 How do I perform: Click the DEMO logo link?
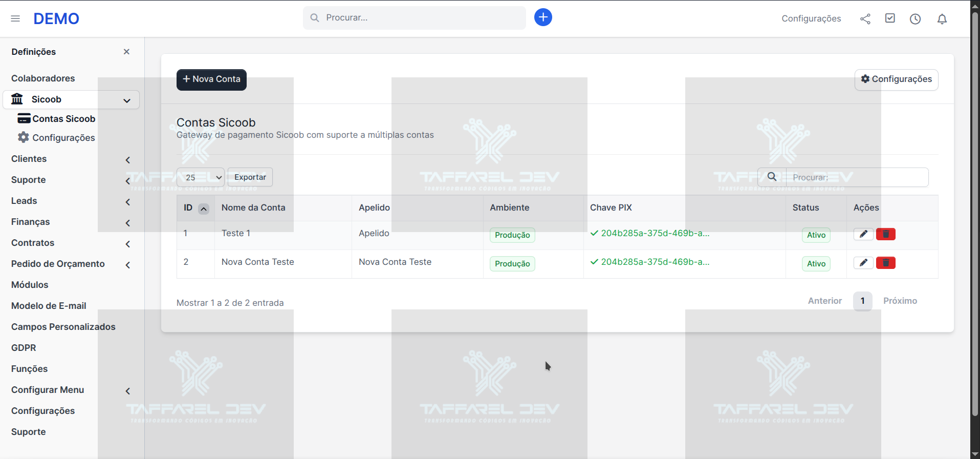point(56,18)
